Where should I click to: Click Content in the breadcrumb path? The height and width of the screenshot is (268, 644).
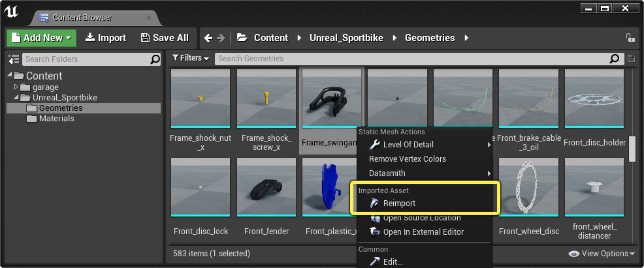pos(271,38)
